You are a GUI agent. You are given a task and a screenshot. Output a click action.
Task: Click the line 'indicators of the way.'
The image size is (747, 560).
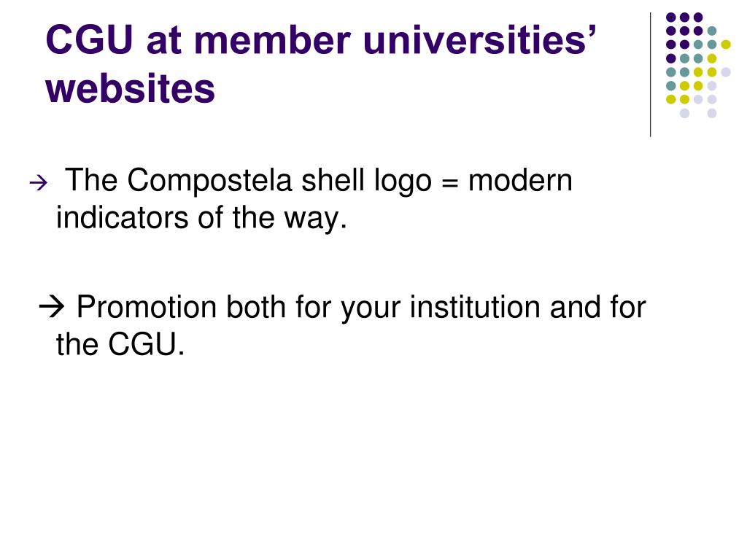click(x=201, y=218)
